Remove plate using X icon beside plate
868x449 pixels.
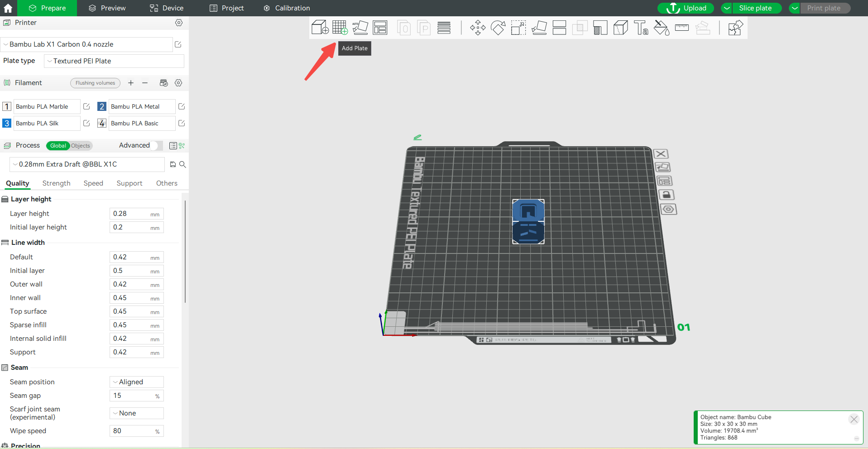coord(661,154)
